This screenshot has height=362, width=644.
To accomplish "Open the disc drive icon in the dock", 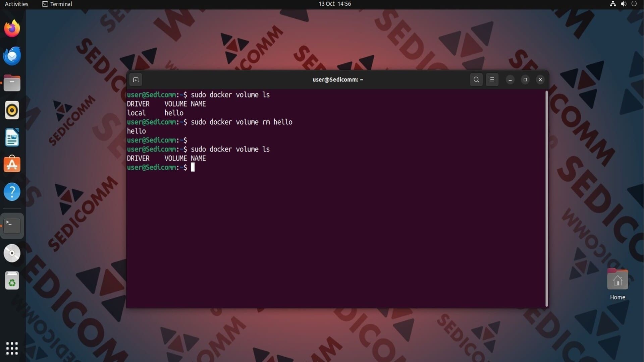I will pyautogui.click(x=12, y=253).
